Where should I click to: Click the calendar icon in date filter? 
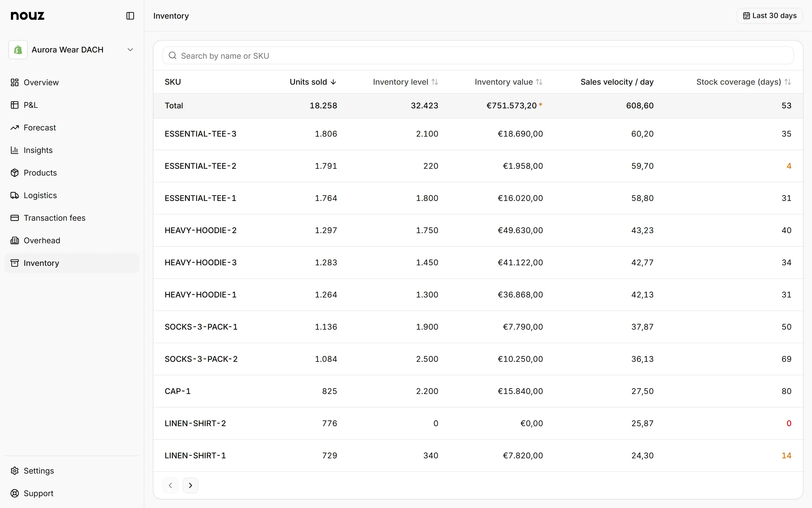pos(746,16)
